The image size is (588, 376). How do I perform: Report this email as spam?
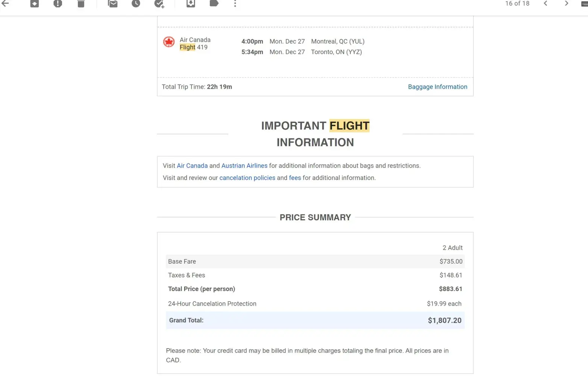click(58, 3)
